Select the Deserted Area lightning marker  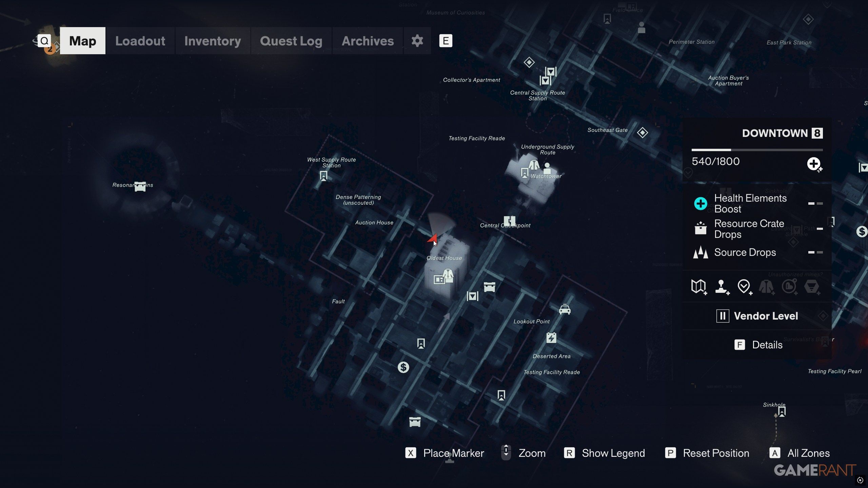551,338
